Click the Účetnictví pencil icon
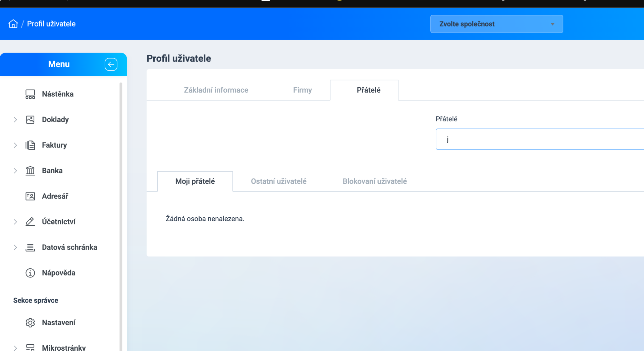The height and width of the screenshot is (351, 644). click(30, 222)
